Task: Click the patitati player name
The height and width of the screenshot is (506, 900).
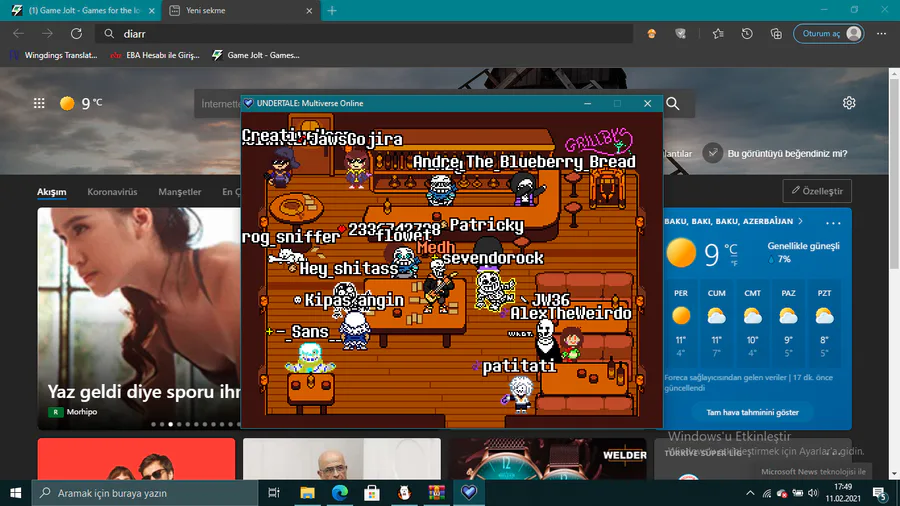Action: point(519,366)
